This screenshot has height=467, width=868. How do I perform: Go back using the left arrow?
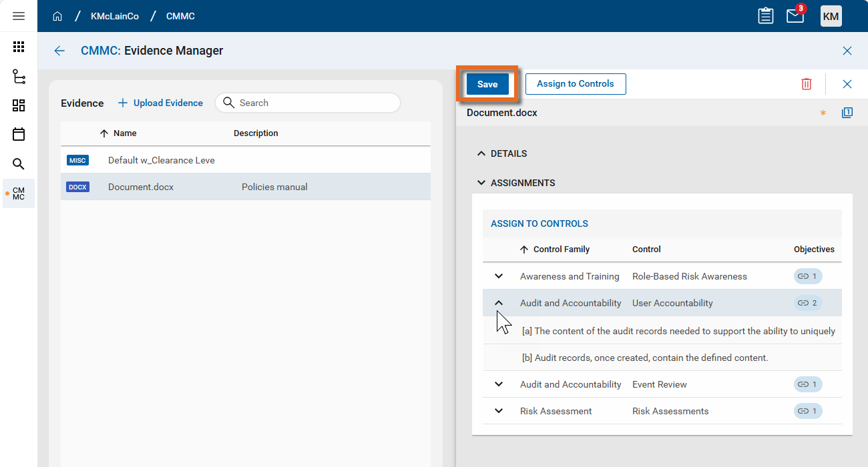click(x=59, y=51)
